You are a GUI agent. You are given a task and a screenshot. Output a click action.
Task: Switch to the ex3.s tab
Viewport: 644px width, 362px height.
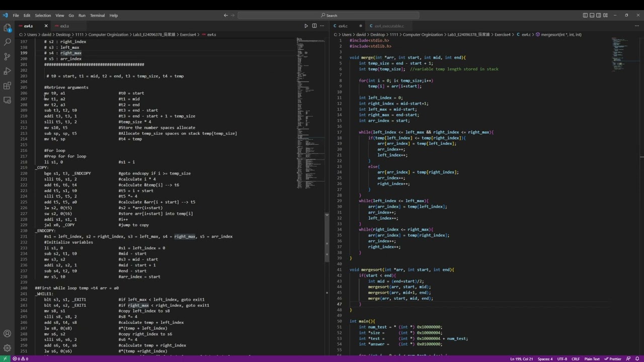click(65, 26)
